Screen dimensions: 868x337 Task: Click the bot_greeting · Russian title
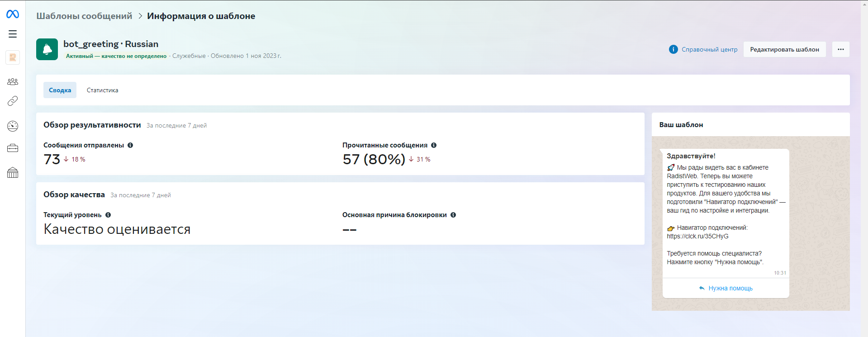(x=111, y=44)
